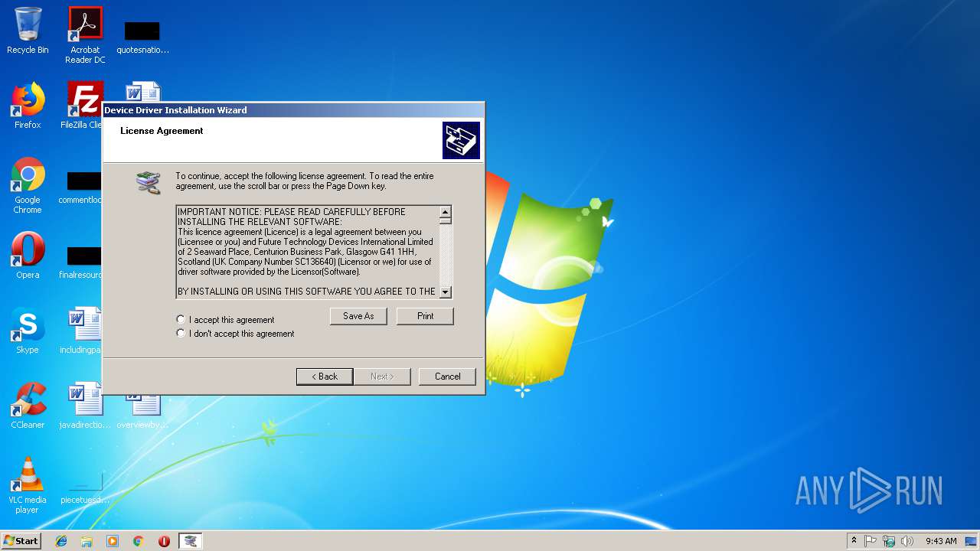Launch Firefox from the desktop

[28, 106]
